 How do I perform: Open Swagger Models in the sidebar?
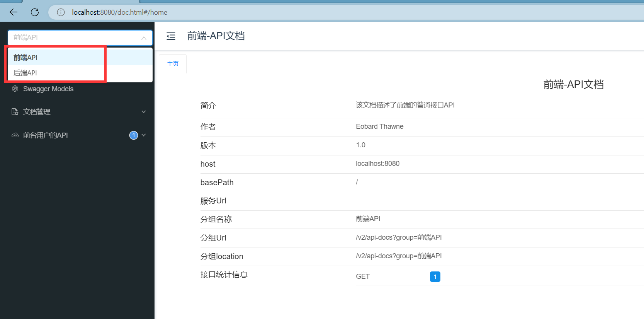48,89
